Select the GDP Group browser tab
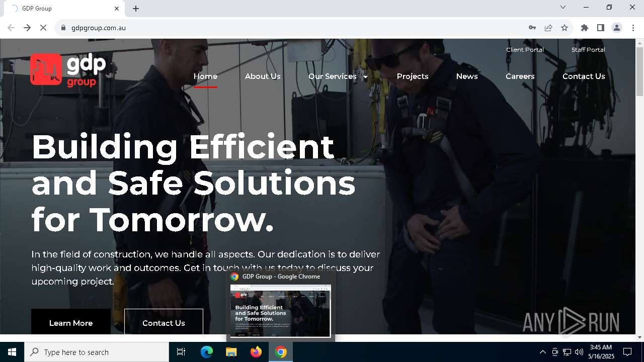The image size is (644, 362). 64,9
